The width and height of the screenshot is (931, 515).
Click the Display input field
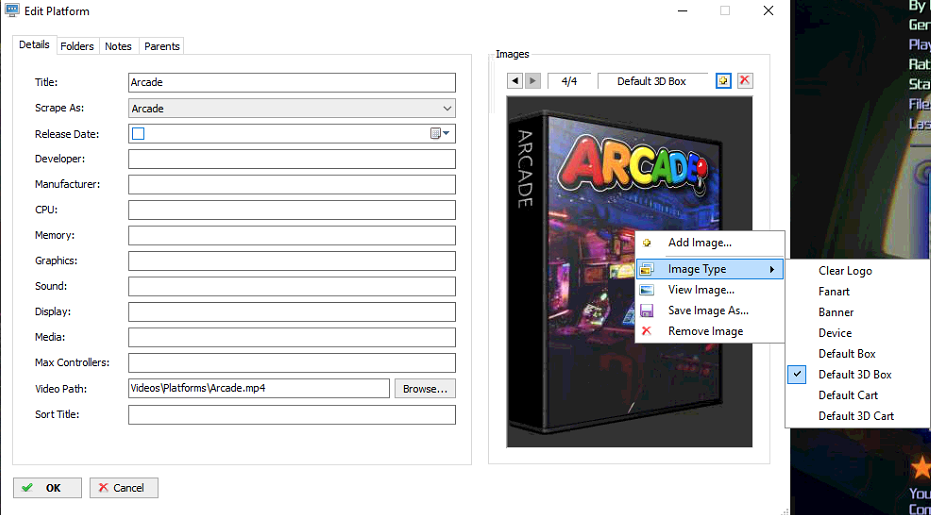(292, 312)
